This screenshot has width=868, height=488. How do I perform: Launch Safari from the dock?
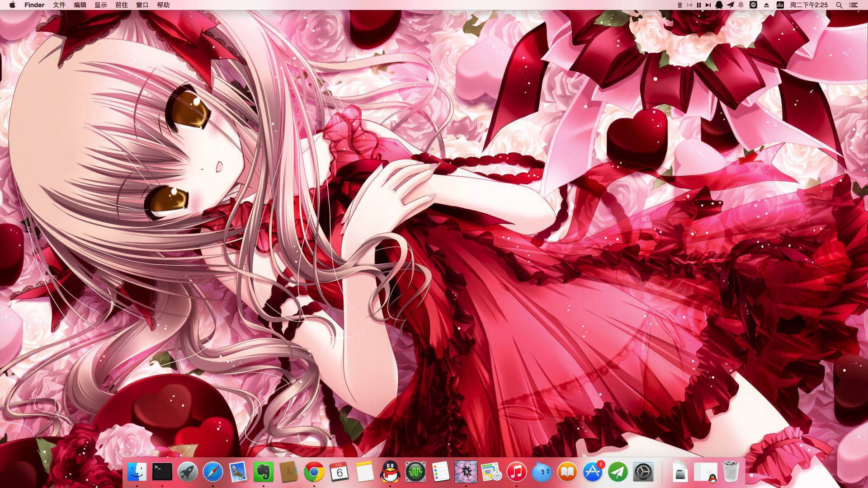point(212,472)
